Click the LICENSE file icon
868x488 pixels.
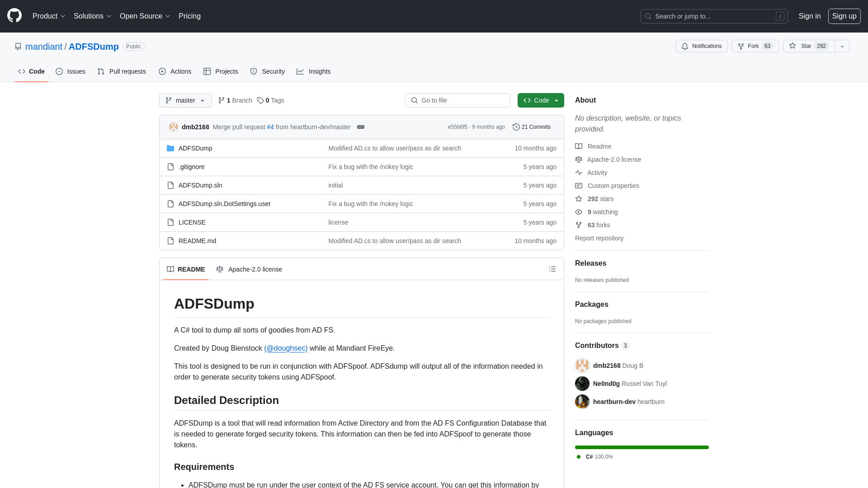point(170,222)
